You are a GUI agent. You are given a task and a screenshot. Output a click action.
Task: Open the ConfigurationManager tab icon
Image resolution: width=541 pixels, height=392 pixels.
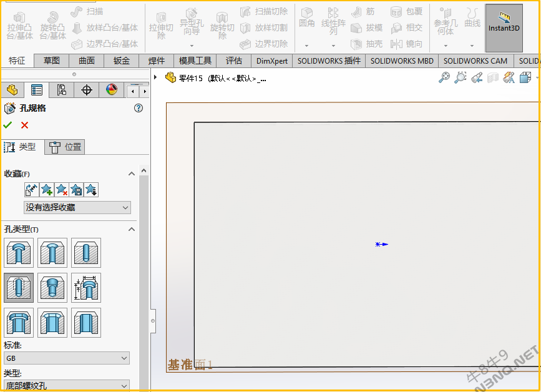(61, 90)
